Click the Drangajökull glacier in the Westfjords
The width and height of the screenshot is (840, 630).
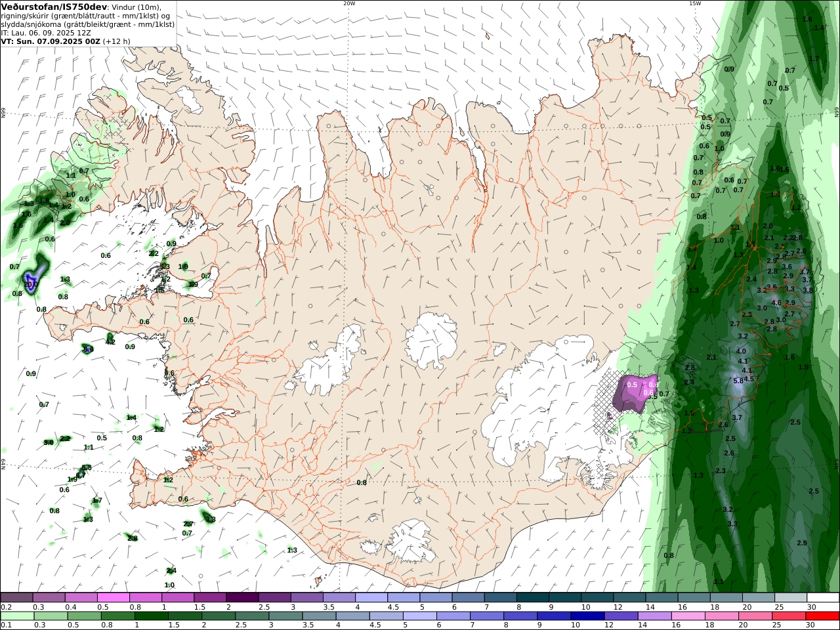click(189, 100)
